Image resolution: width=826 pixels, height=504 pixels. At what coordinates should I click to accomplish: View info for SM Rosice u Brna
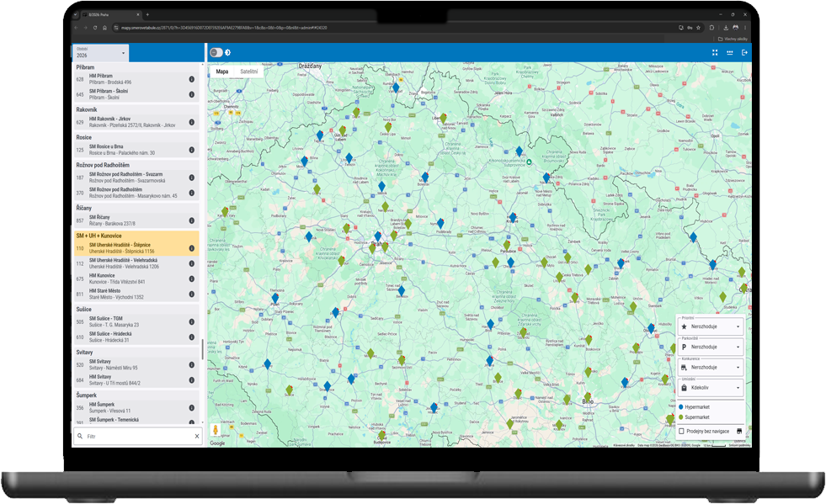tap(192, 150)
